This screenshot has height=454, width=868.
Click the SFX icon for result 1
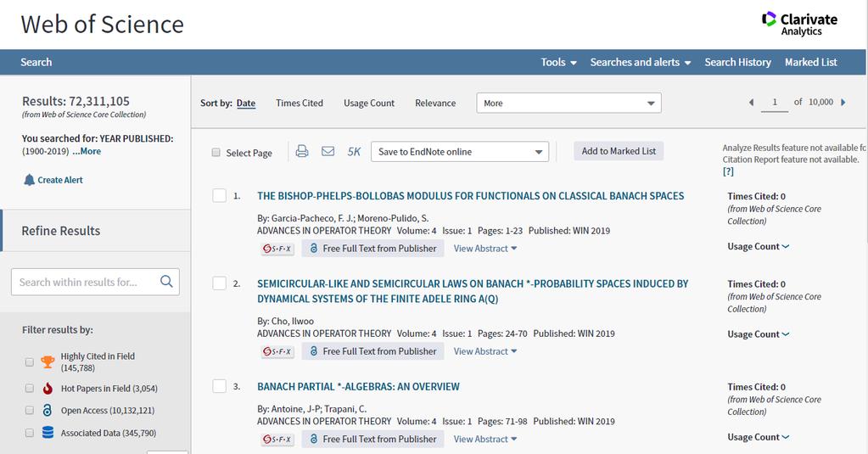(x=277, y=249)
